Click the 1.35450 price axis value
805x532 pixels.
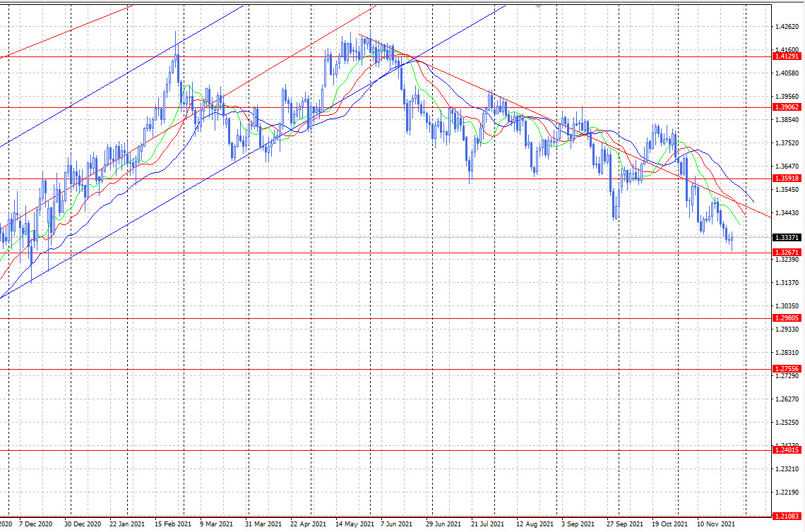pos(787,190)
